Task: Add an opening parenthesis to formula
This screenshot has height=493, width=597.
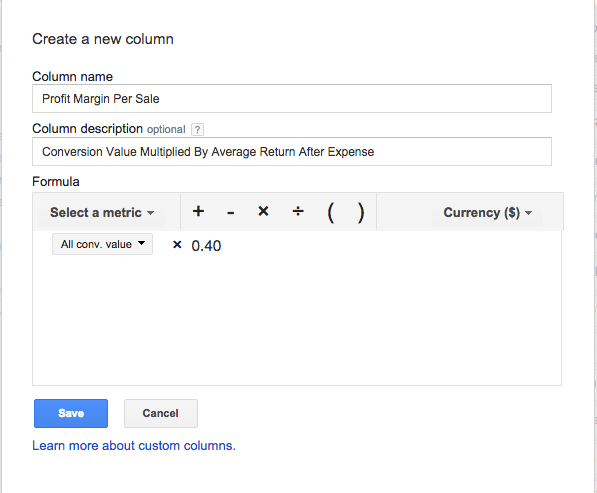Action: pos(330,212)
